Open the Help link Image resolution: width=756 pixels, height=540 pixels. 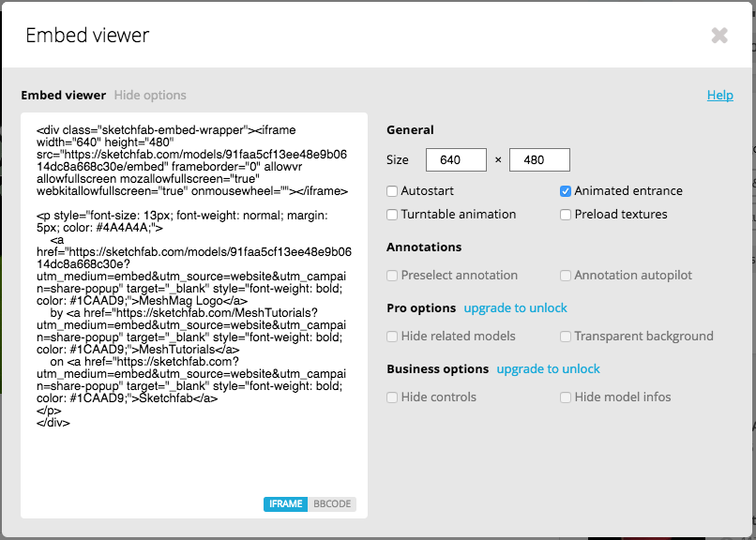click(x=719, y=95)
